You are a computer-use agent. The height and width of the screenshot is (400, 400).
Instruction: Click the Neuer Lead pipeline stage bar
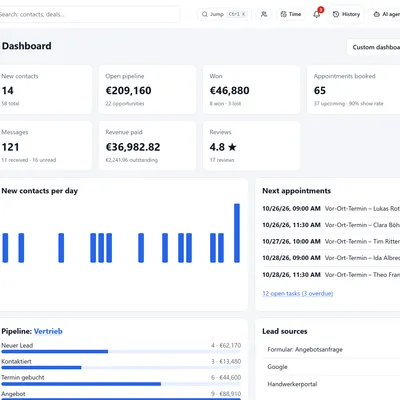coord(121,351)
